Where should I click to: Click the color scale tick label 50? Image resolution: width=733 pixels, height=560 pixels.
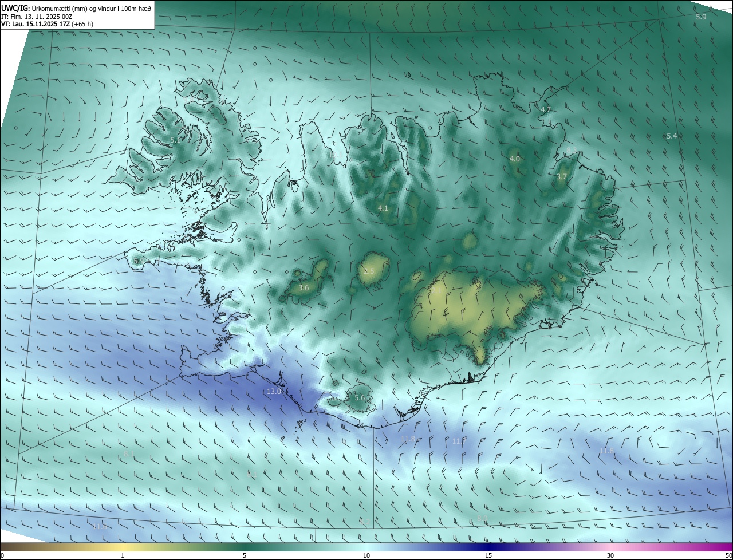pos(728,555)
